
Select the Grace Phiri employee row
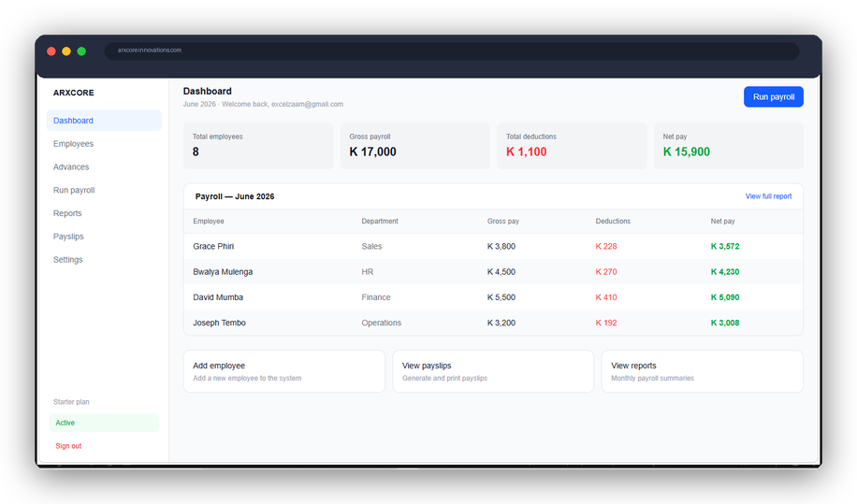click(x=493, y=246)
